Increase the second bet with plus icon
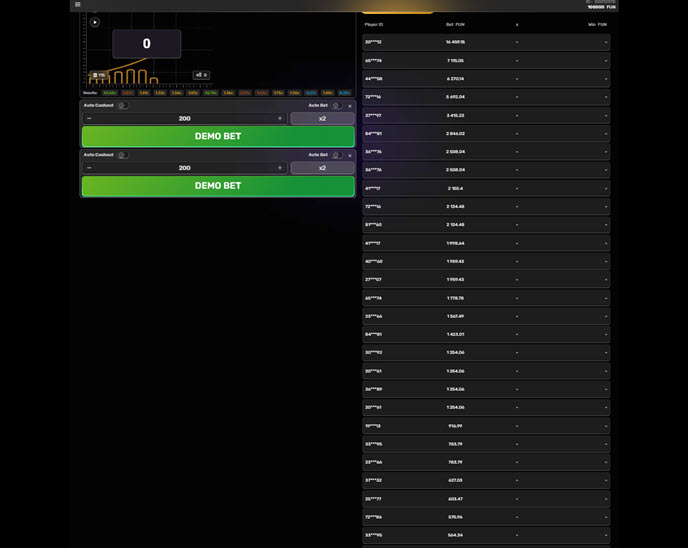Viewport: 688px width, 548px height. (280, 168)
